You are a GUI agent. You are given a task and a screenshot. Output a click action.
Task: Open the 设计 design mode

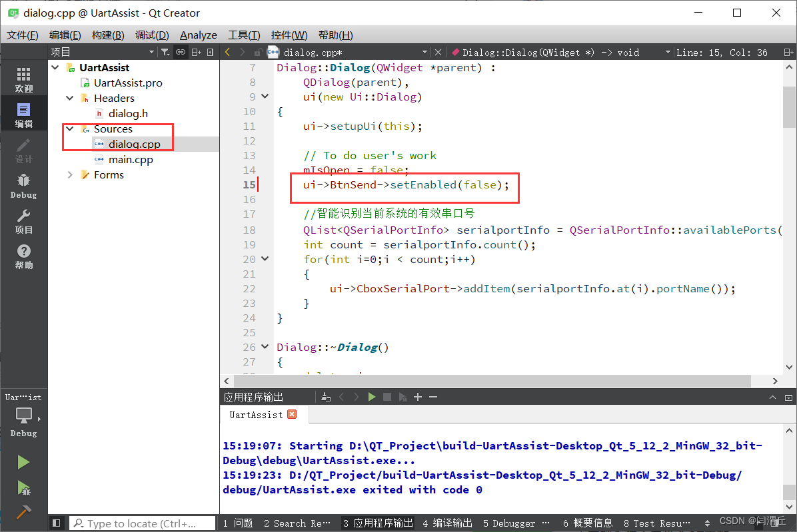(23, 150)
